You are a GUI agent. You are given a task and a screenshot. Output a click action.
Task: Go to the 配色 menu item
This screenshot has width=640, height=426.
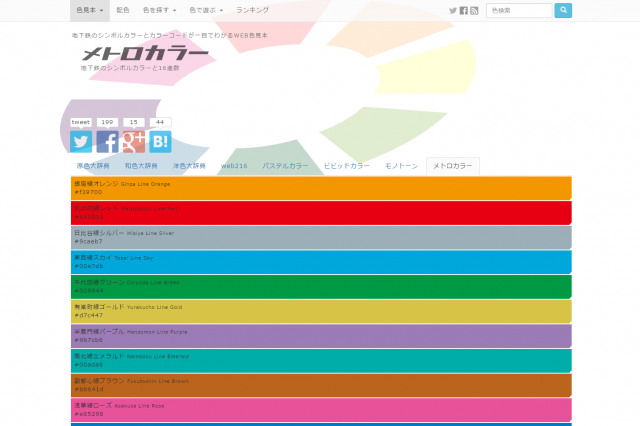(123, 10)
